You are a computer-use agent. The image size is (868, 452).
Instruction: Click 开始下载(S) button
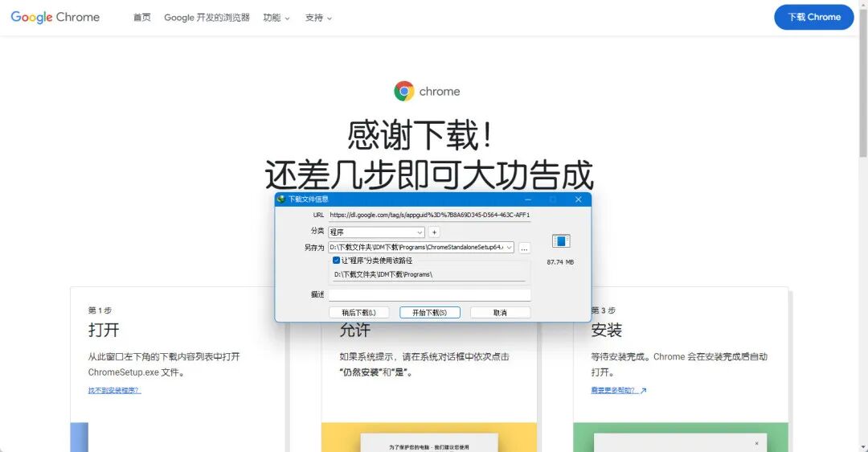pos(429,312)
